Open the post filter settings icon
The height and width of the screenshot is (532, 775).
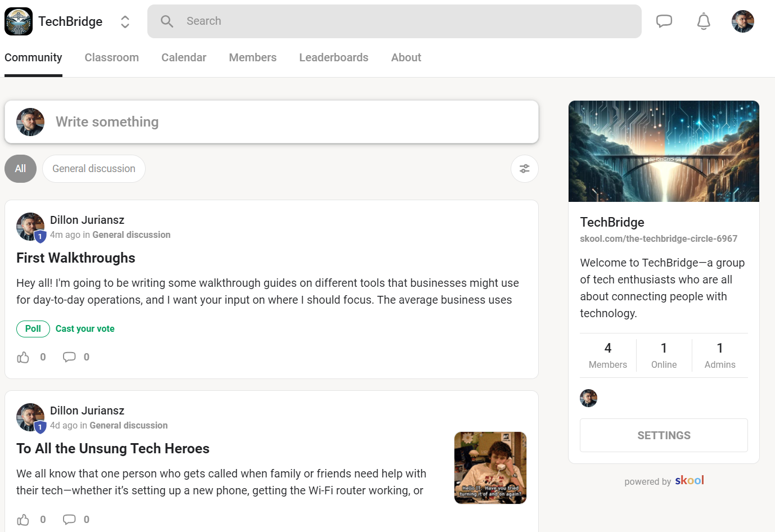coord(524,169)
